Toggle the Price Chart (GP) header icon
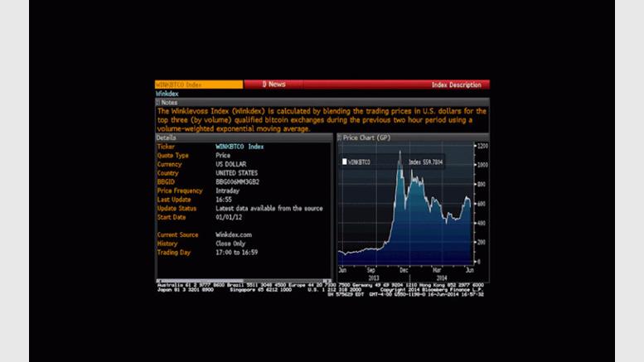Image resolution: width=644 pixels, height=362 pixels. (x=339, y=138)
